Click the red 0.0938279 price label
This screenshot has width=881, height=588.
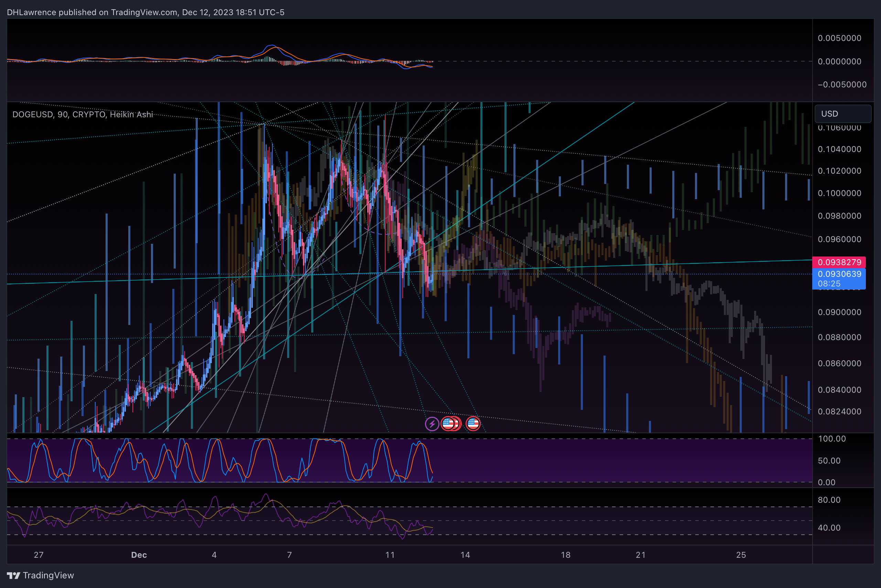[x=839, y=262]
